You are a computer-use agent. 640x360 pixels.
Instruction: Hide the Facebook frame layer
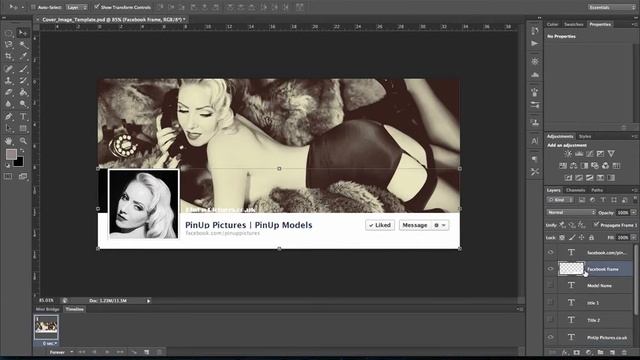click(550, 269)
